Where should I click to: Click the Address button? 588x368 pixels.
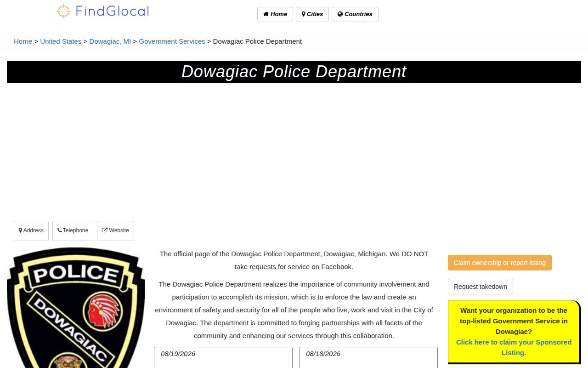click(31, 231)
